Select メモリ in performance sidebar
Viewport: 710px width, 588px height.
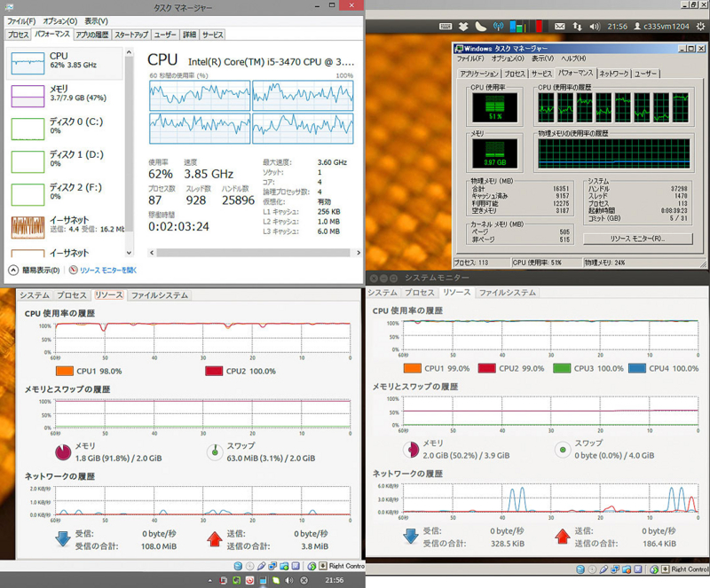click(65, 96)
